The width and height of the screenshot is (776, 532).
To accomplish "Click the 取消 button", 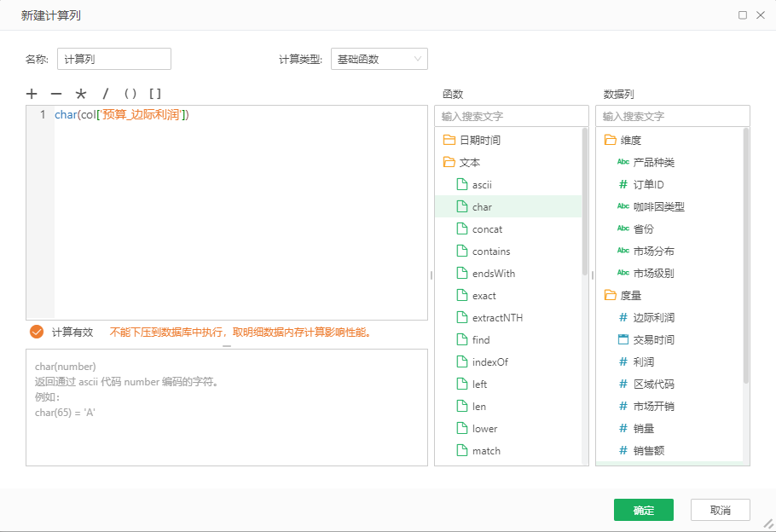I will 720,510.
